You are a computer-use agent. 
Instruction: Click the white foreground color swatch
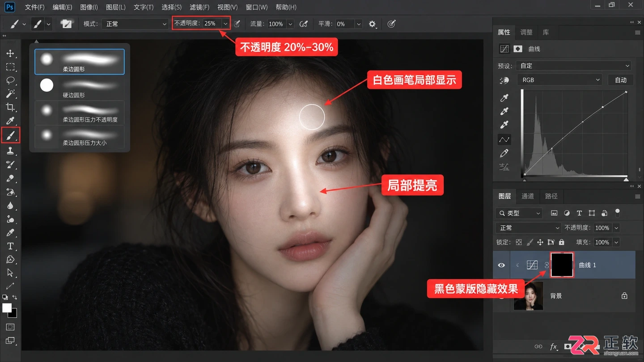point(7,307)
